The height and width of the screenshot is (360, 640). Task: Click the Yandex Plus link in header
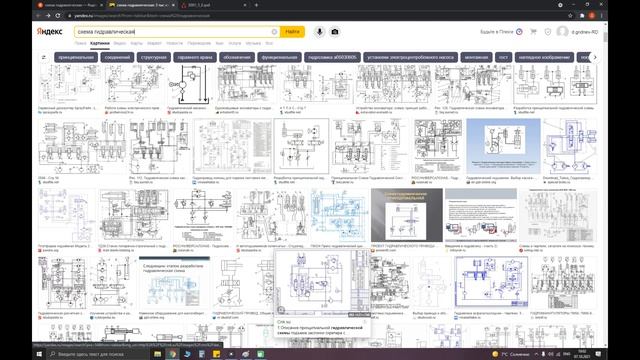coord(501,32)
